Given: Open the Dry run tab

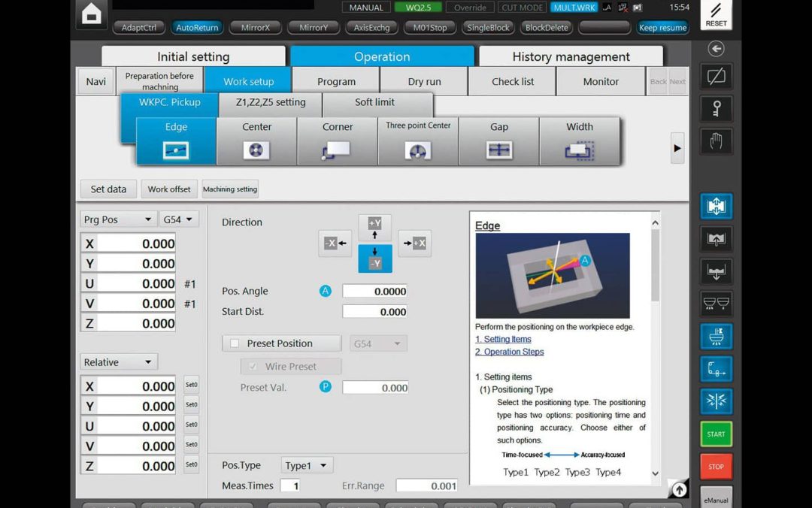Looking at the screenshot, I should click(424, 81).
